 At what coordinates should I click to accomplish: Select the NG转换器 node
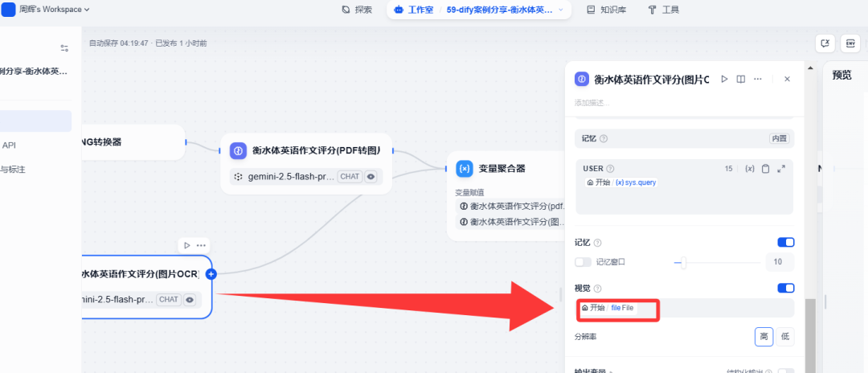pyautogui.click(x=133, y=142)
